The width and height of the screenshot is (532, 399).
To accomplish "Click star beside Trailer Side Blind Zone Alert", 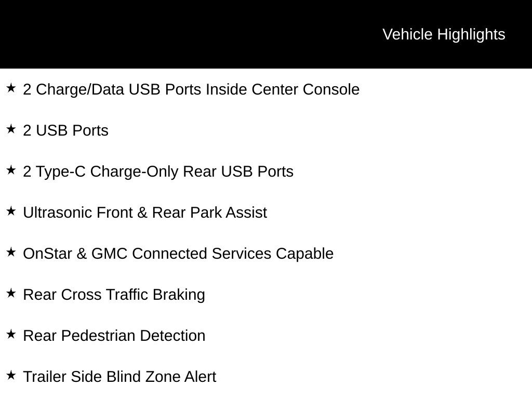I will [x=11, y=376].
